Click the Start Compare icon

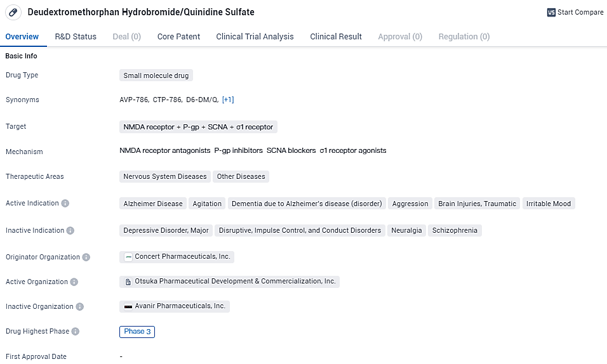pyautogui.click(x=551, y=12)
